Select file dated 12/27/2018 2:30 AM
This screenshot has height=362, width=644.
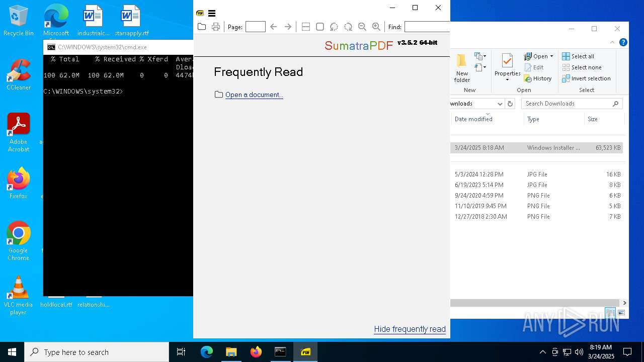pyautogui.click(x=536, y=217)
